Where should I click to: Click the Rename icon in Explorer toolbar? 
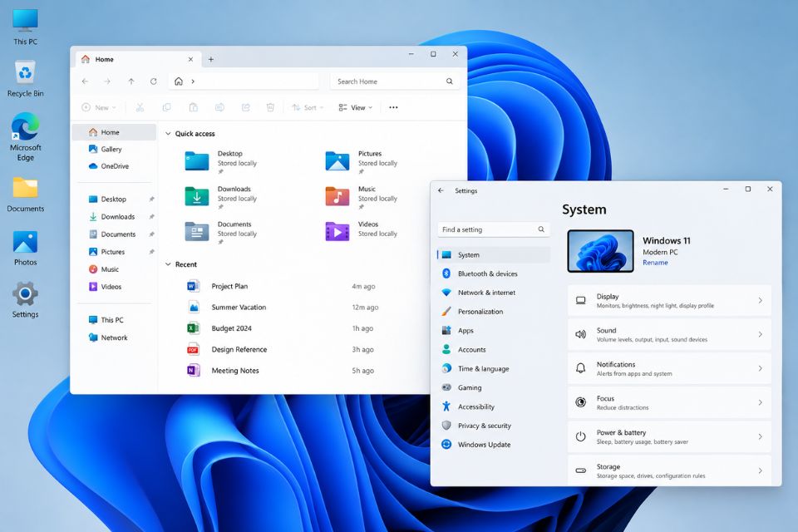click(x=219, y=107)
